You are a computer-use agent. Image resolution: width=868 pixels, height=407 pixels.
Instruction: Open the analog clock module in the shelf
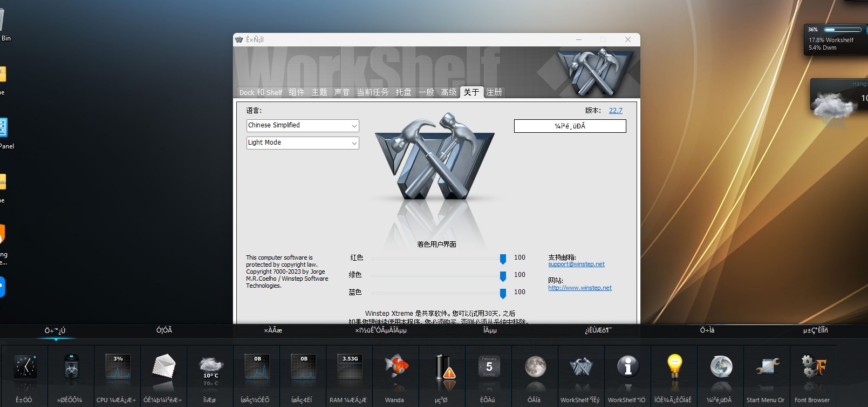coord(24,368)
